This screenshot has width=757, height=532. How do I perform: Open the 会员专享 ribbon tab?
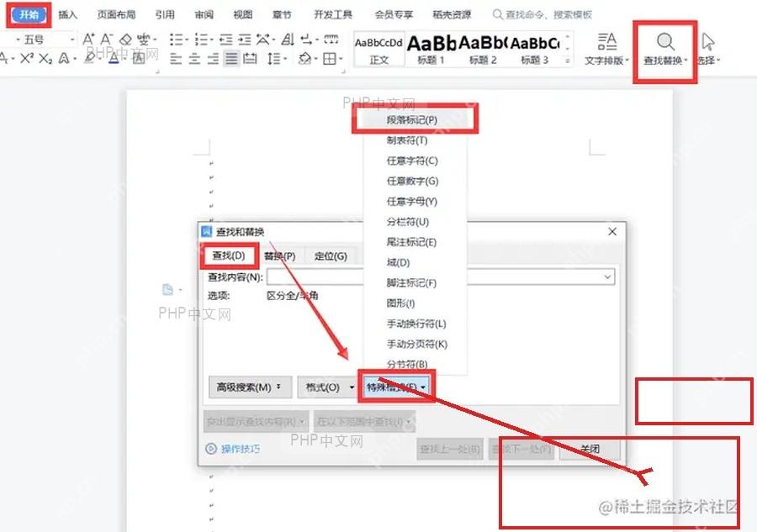(394, 14)
